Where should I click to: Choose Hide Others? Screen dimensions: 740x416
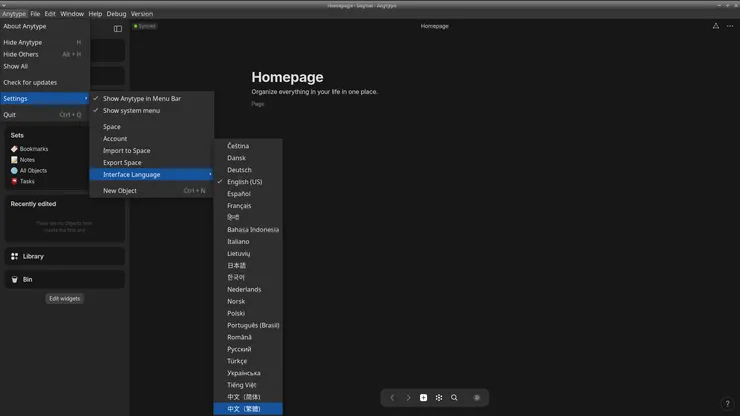point(45,54)
